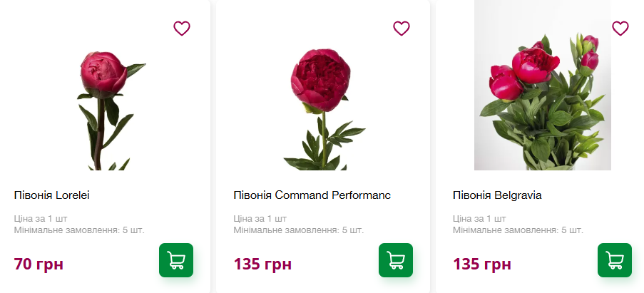The width and height of the screenshot is (644, 293).
Task: Add Півонія Lorelei to the cart
Action: (175, 260)
